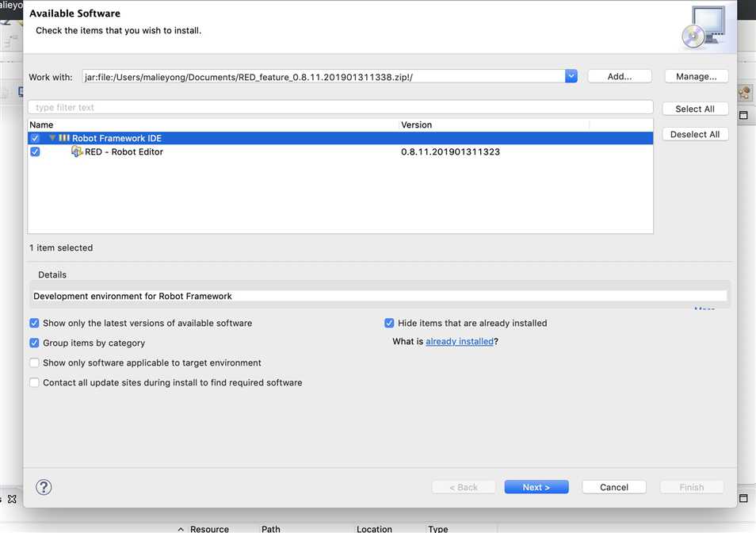Screen dimensions: 756x533
Task: Uncheck the Robot Framework IDE checkbox
Action: 35,138
